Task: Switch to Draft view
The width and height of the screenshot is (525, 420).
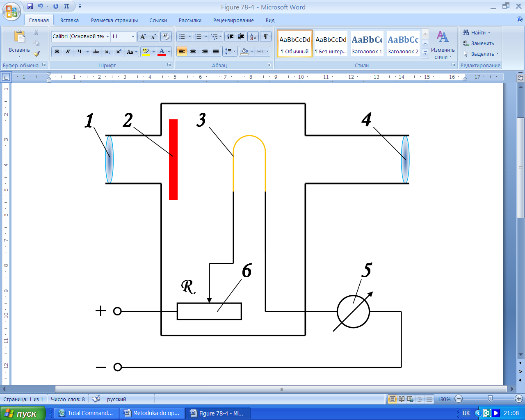Action: [429, 399]
